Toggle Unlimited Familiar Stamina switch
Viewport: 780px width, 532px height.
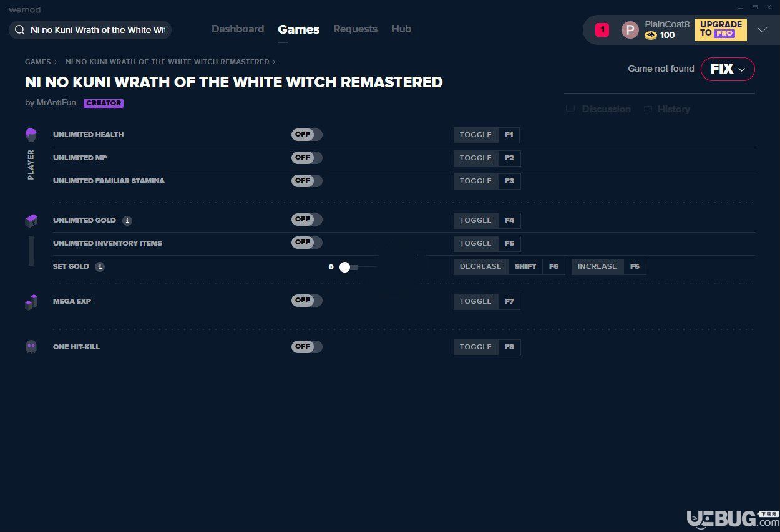pos(307,181)
